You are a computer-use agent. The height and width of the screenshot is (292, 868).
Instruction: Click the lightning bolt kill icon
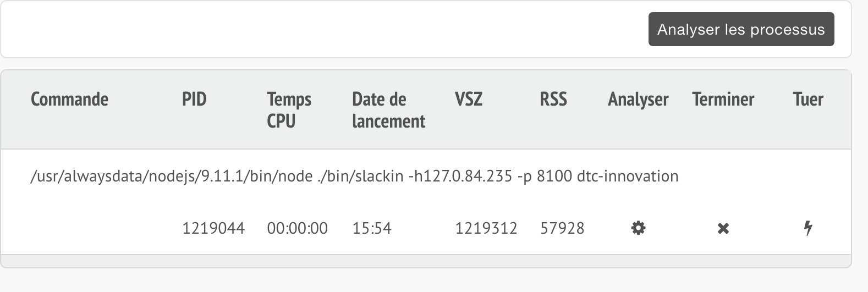808,228
